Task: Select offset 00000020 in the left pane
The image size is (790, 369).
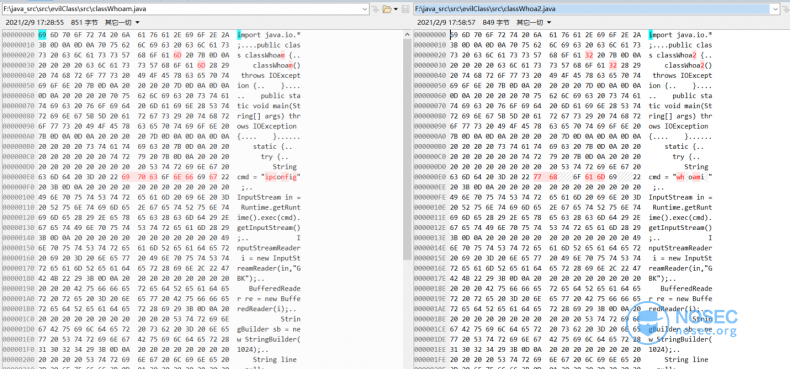Action: 18,55
